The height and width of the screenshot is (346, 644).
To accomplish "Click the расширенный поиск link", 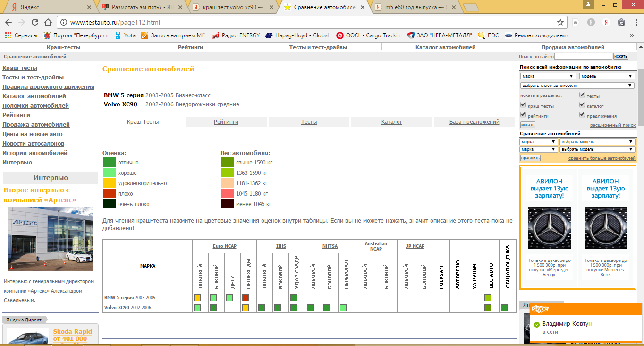I will [613, 125].
